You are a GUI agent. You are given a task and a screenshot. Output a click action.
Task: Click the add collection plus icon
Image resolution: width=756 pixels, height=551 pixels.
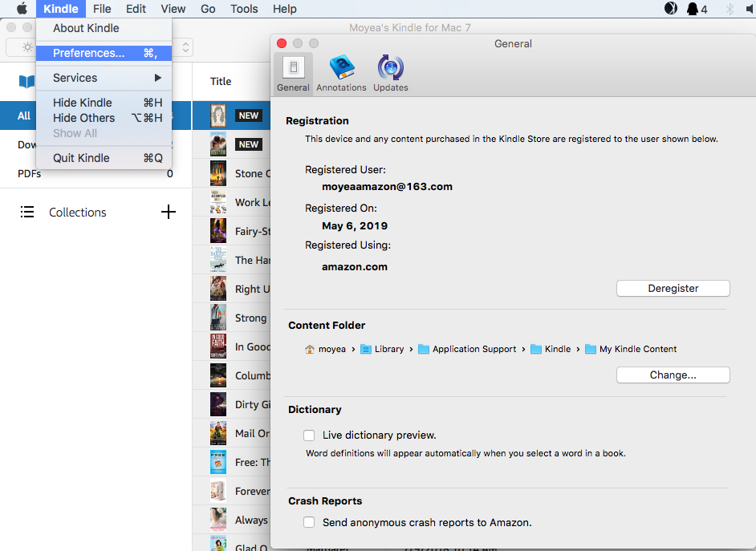(169, 213)
